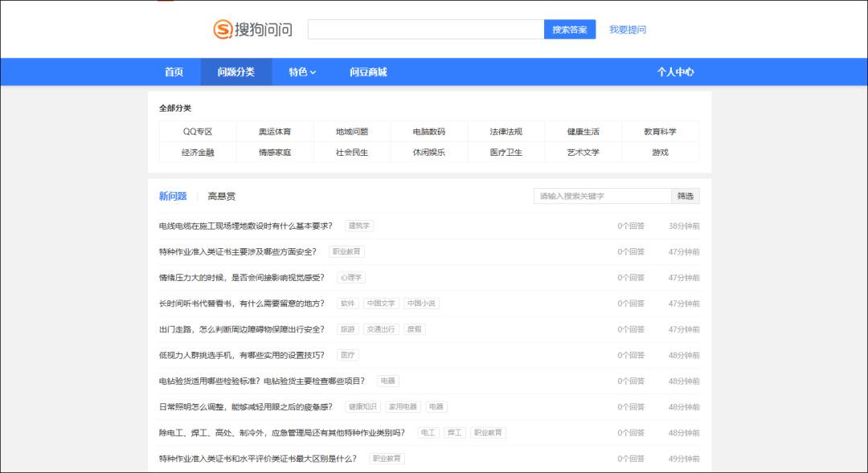Click 电器 tag on 日常照明 question
The image size is (868, 473).
click(436, 406)
